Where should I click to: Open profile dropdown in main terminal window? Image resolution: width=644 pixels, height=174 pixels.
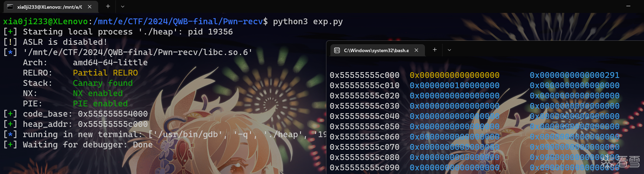[123, 7]
